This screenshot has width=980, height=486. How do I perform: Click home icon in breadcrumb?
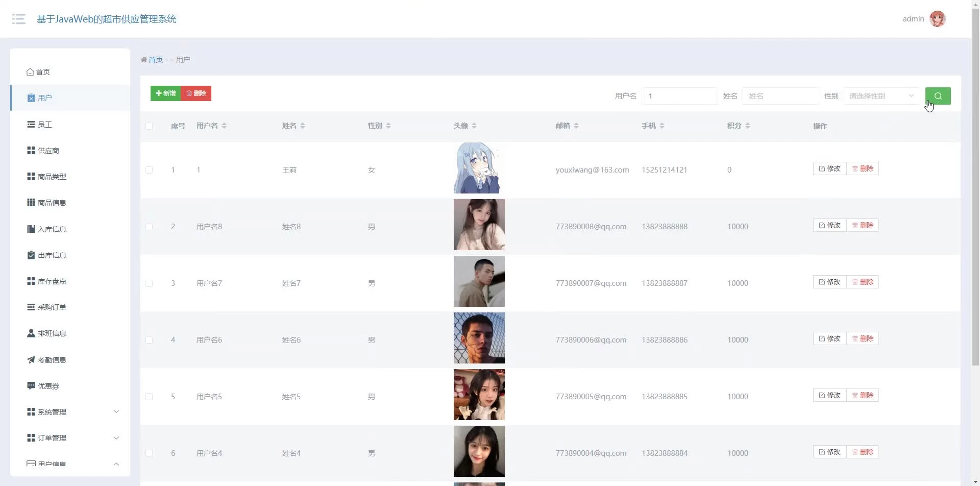click(x=144, y=60)
